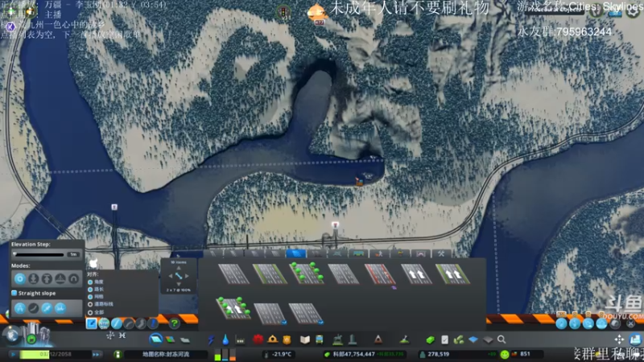Open the Healthcare red cross icon
The height and width of the screenshot is (362, 644).
click(x=258, y=339)
